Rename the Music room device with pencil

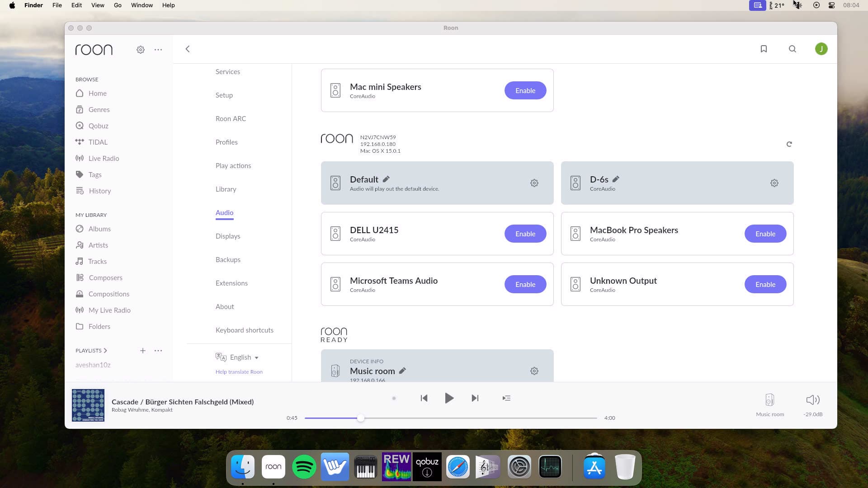click(x=402, y=371)
